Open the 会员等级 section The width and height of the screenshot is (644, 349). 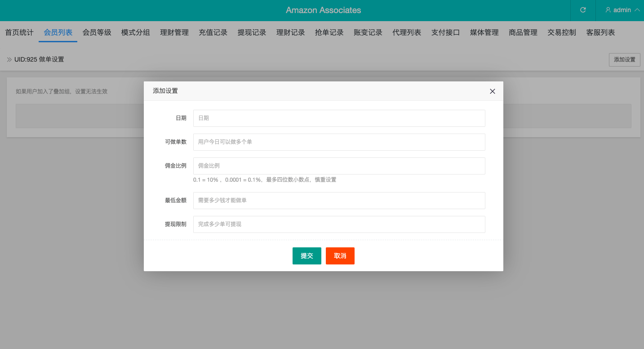pos(96,32)
